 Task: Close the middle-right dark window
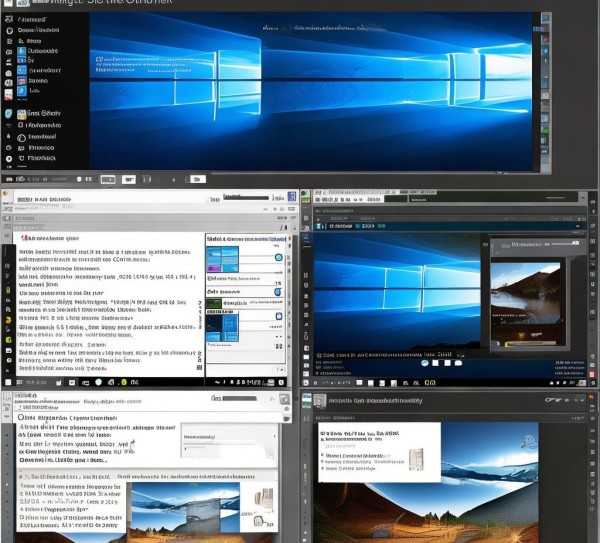(583, 197)
